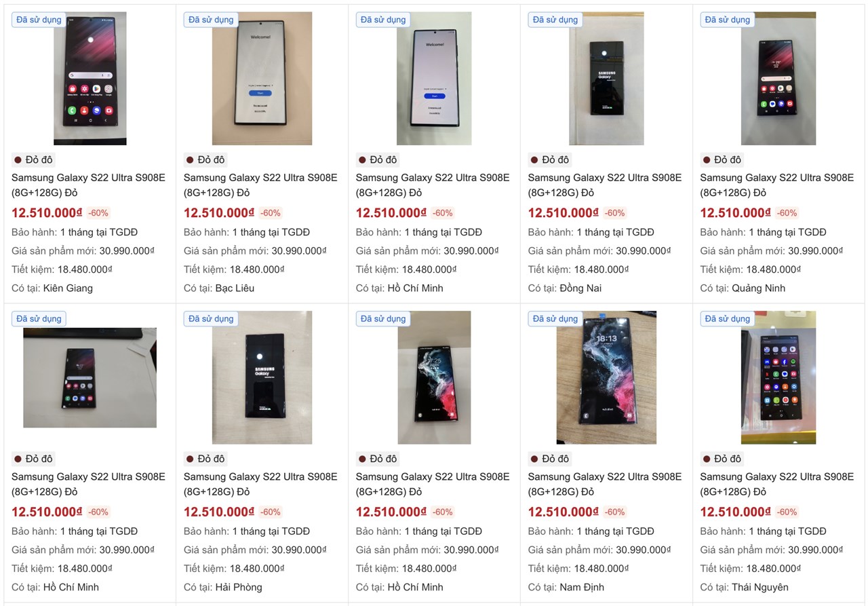The height and width of the screenshot is (606, 868).
Task: Click the phone image of Nam Định listing
Action: [606, 377]
